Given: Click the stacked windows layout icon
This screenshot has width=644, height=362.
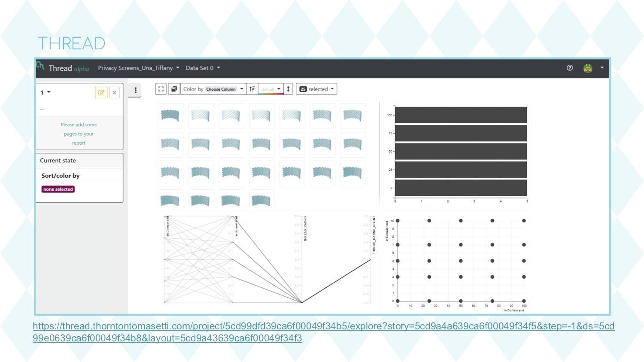Looking at the screenshot, I should click(x=174, y=89).
